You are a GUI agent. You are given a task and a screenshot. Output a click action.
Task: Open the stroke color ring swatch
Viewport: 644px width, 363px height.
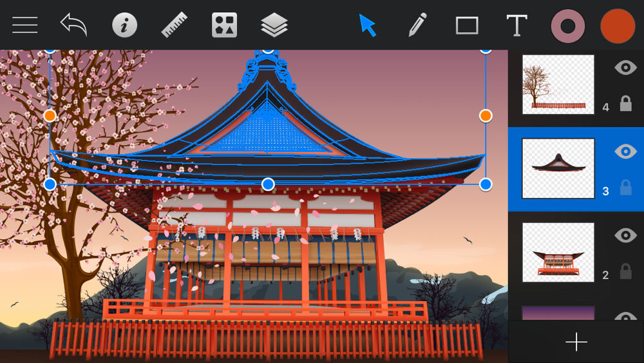[567, 26]
